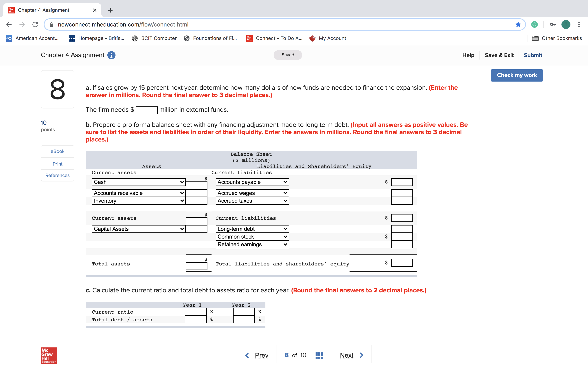Image resolution: width=588 pixels, height=367 pixels.
Task: Open the Grammarly extension icon
Action: point(534,24)
